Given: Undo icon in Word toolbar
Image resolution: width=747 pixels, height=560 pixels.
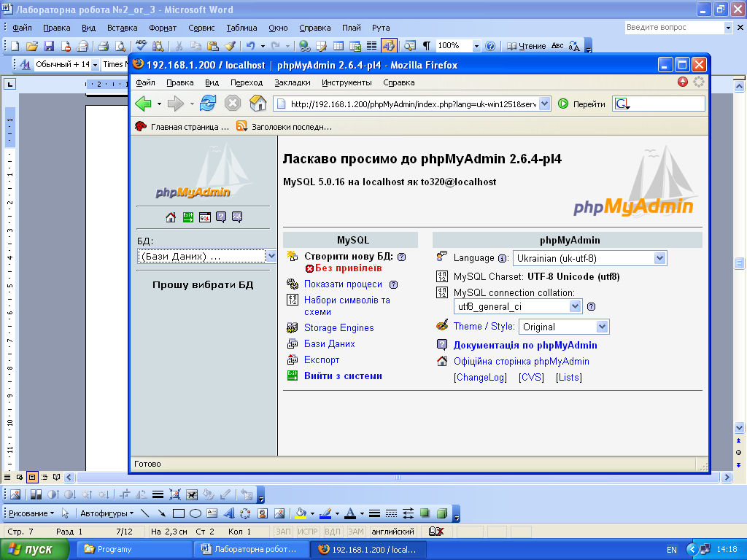Looking at the screenshot, I should [x=251, y=46].
